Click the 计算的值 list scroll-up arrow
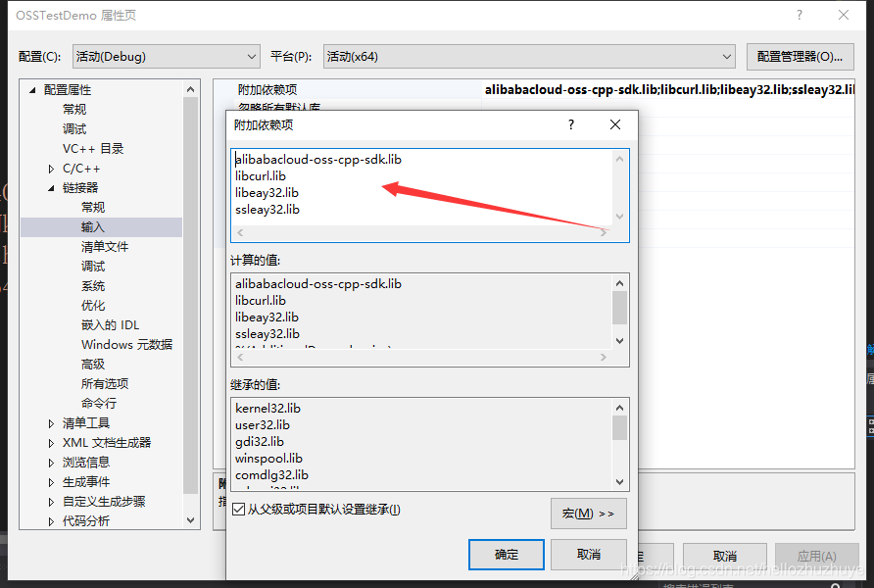The width and height of the screenshot is (874, 588). tap(619, 283)
